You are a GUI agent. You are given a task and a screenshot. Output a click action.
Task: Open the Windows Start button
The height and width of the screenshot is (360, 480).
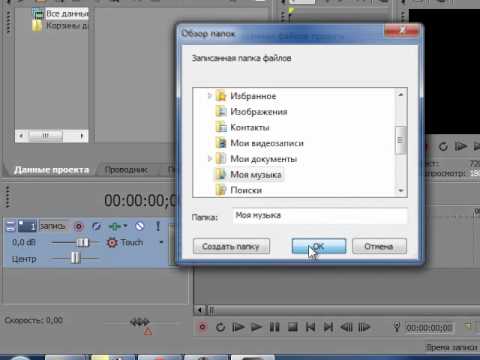[19, 358]
